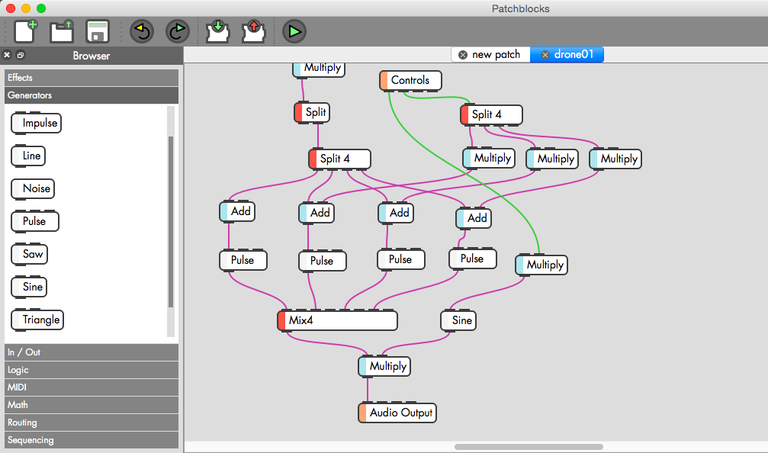
Task: Click the Browser list vertical scrollbar
Action: point(170,221)
